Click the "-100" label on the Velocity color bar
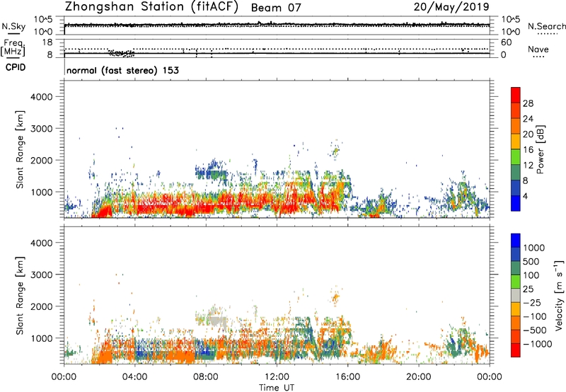566x392 pixels. [x=535, y=316]
